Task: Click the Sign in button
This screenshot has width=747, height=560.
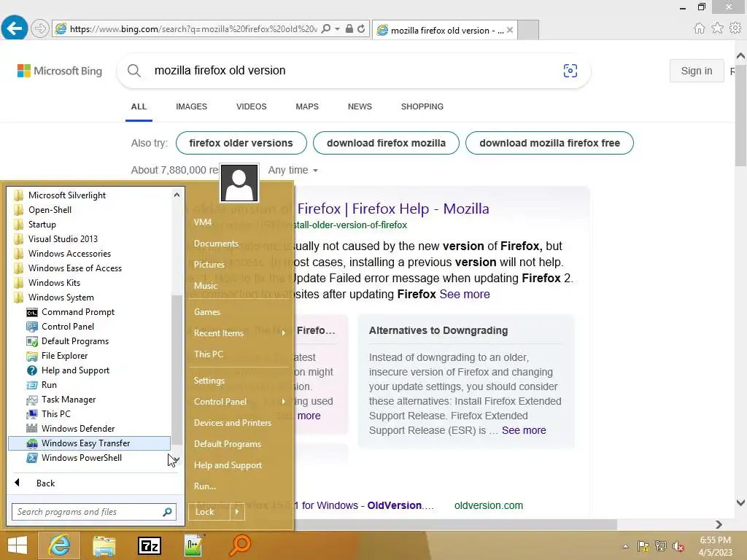Action: [697, 71]
